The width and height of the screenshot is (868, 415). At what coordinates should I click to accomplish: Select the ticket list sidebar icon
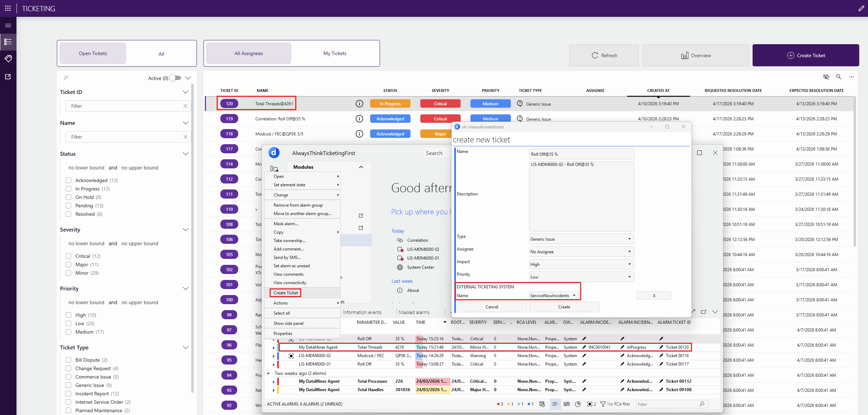(x=8, y=42)
